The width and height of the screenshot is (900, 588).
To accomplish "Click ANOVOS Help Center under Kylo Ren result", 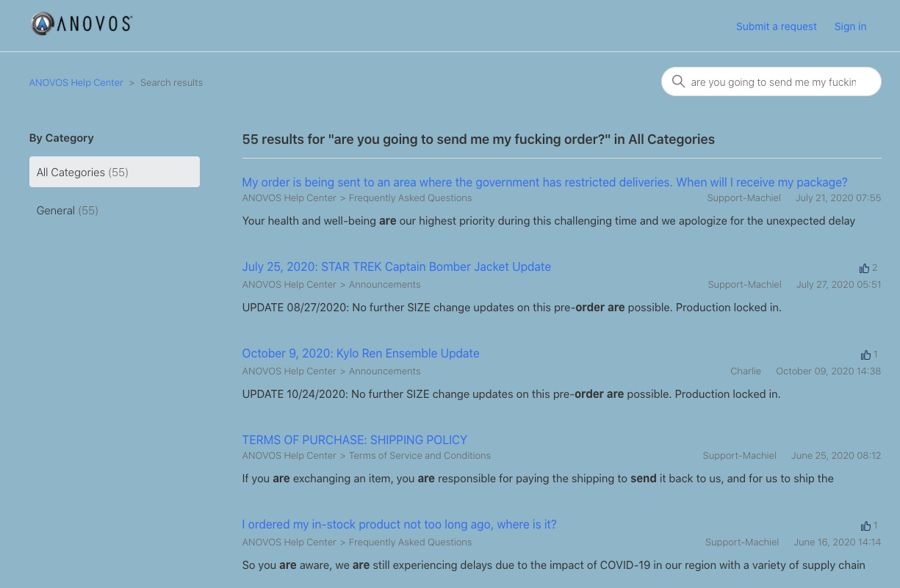I will [x=289, y=371].
